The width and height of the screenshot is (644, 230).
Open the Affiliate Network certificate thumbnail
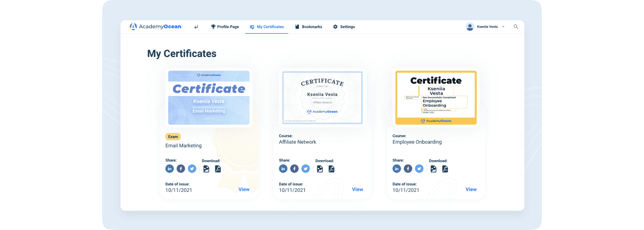322,98
